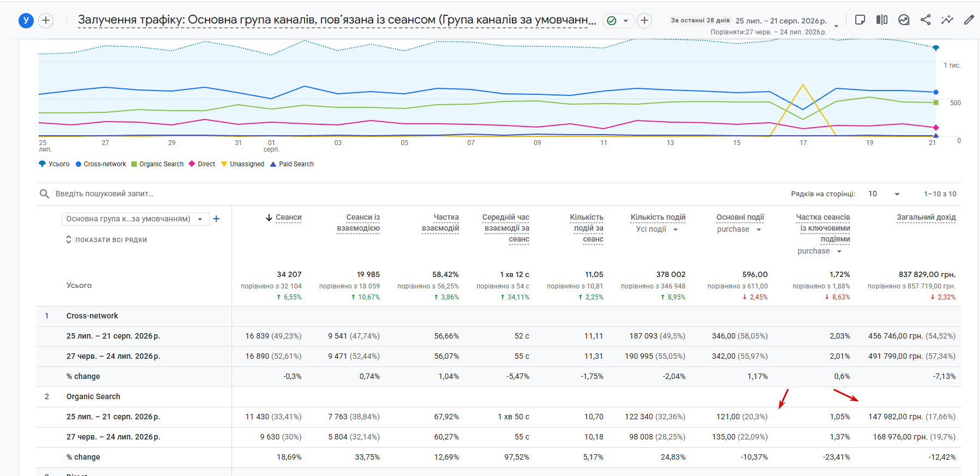The width and height of the screenshot is (980, 476).
Task: Add a new comparison with plus icon
Action: [46, 21]
